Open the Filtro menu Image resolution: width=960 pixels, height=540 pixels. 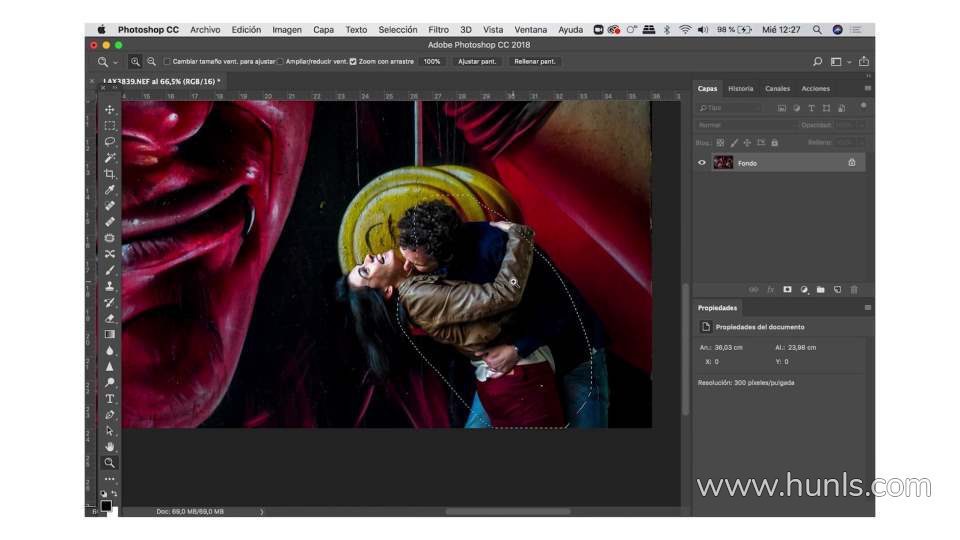[x=438, y=30]
